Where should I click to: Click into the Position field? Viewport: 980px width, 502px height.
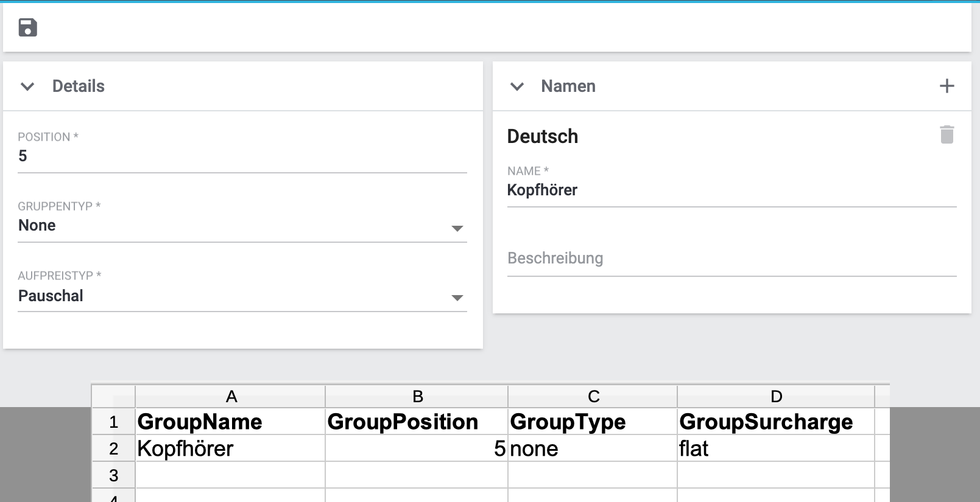pos(242,156)
